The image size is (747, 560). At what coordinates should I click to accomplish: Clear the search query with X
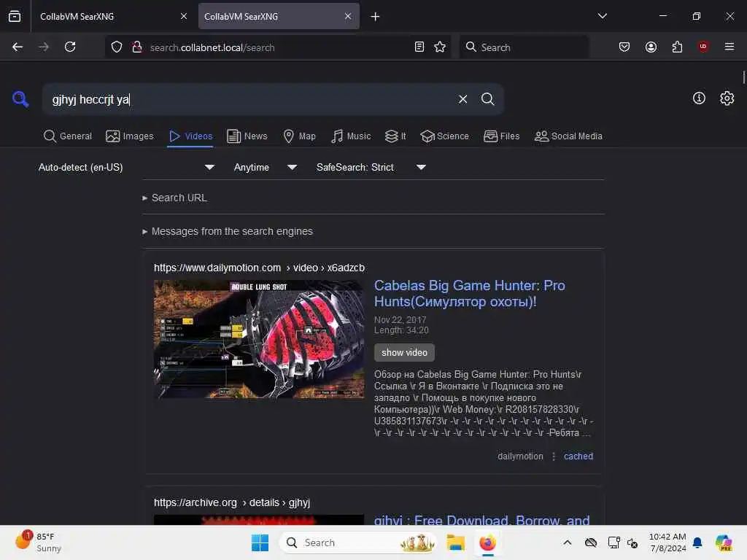462,99
